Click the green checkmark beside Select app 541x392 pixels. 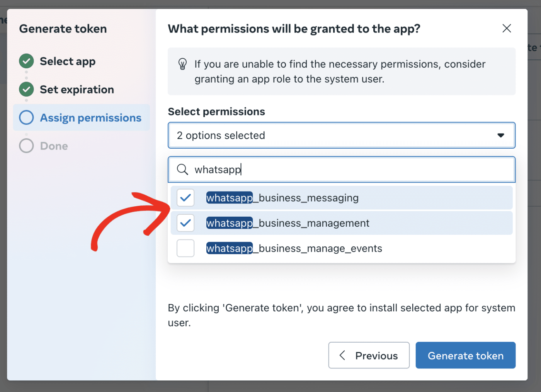pos(26,61)
